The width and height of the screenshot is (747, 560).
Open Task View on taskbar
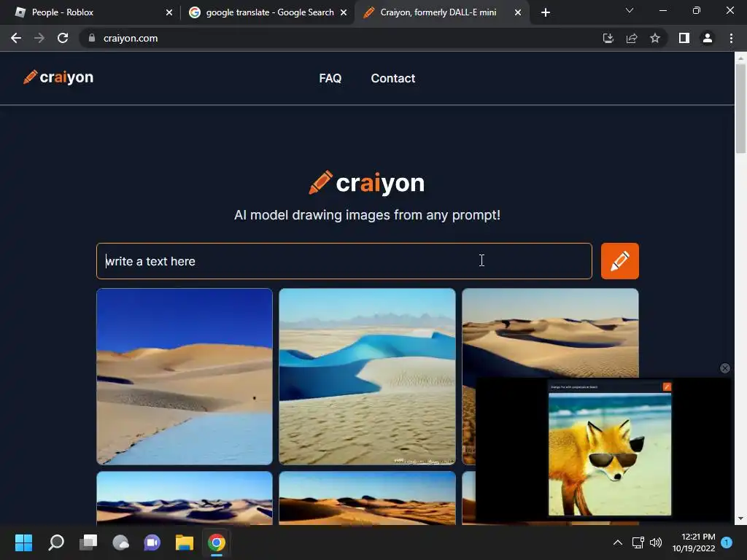click(88, 542)
